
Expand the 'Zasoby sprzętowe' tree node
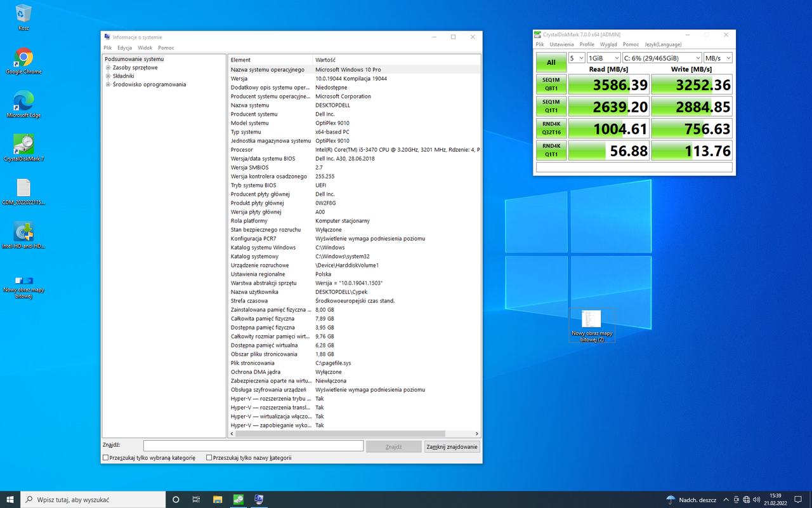tap(108, 67)
